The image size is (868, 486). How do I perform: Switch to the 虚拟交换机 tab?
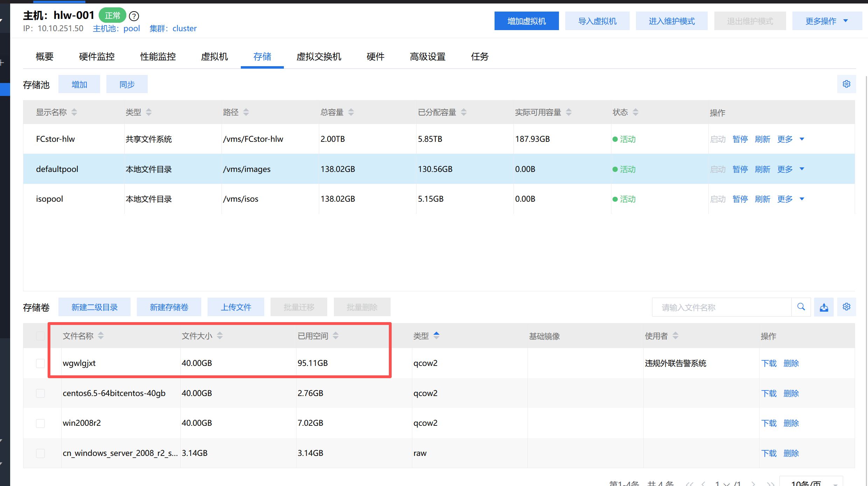click(x=318, y=56)
